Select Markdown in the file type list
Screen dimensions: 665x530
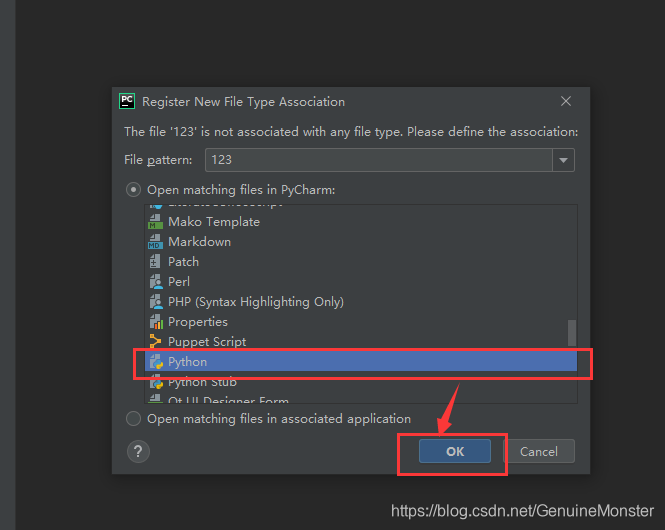[x=360, y=242]
